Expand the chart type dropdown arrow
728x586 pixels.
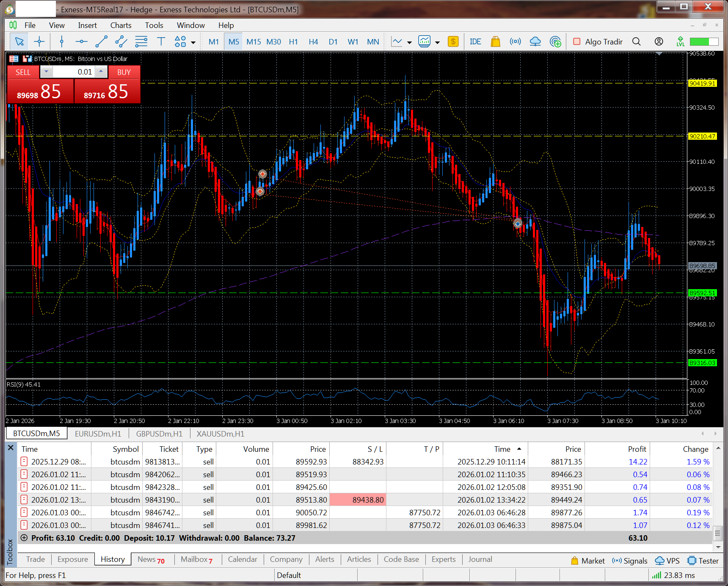(409, 42)
